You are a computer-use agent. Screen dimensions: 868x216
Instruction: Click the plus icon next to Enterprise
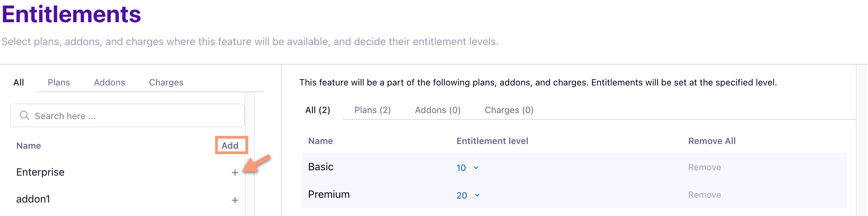(x=235, y=173)
